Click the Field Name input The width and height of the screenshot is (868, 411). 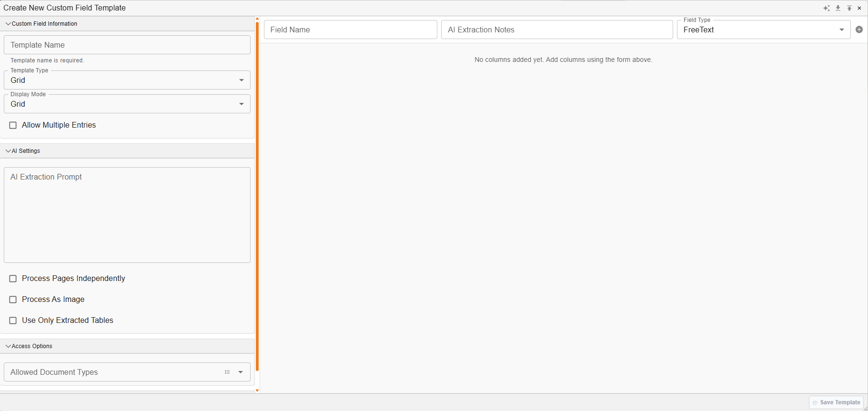351,30
